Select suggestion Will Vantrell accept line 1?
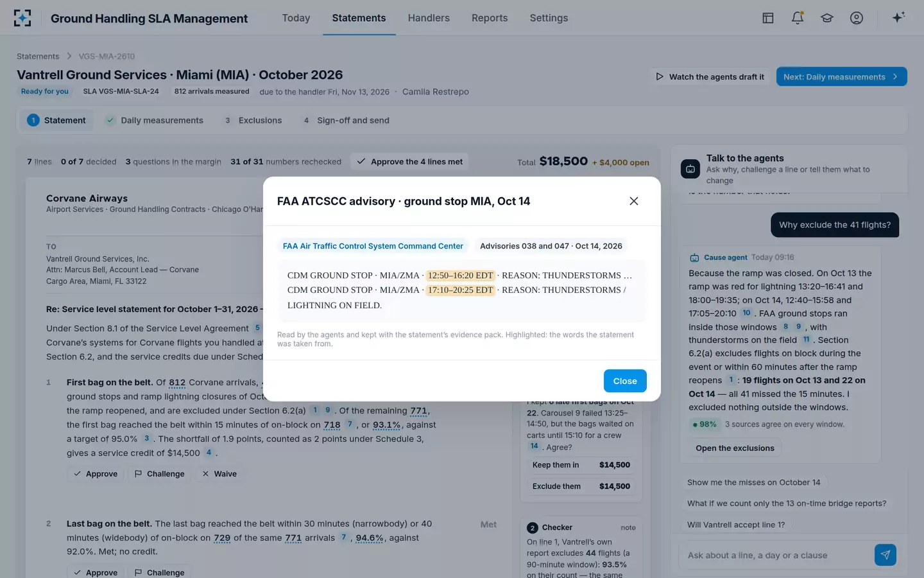 pos(736,525)
